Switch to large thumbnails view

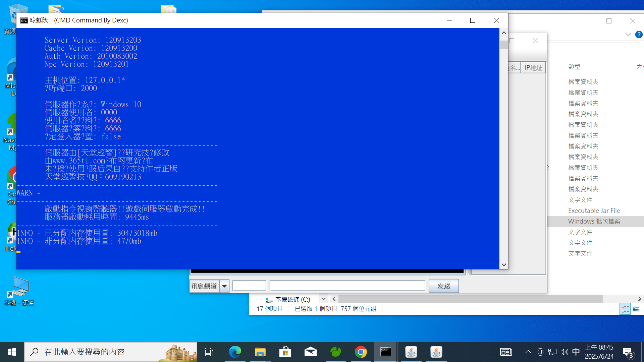point(636,309)
